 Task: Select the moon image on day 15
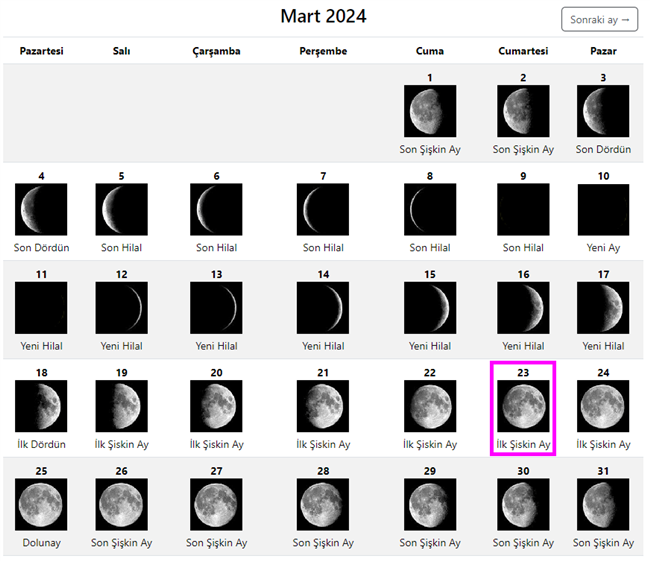click(430, 308)
